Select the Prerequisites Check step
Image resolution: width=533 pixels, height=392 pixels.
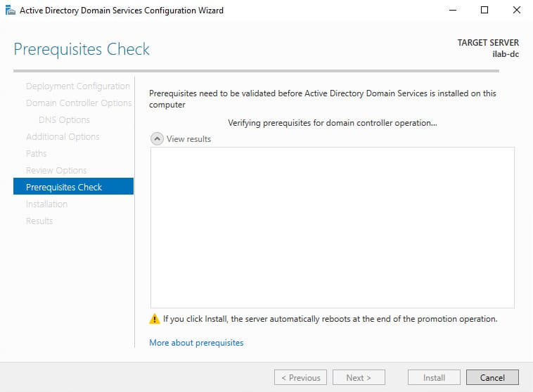click(x=64, y=188)
